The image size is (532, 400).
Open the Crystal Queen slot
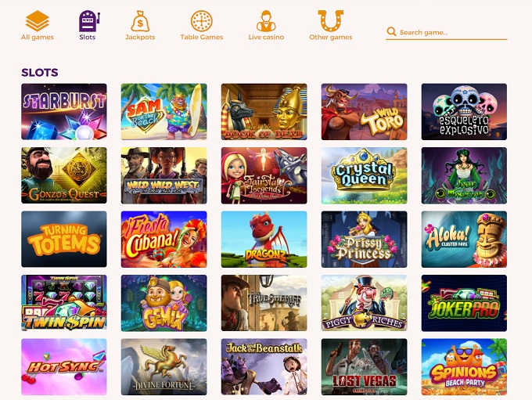pos(364,175)
